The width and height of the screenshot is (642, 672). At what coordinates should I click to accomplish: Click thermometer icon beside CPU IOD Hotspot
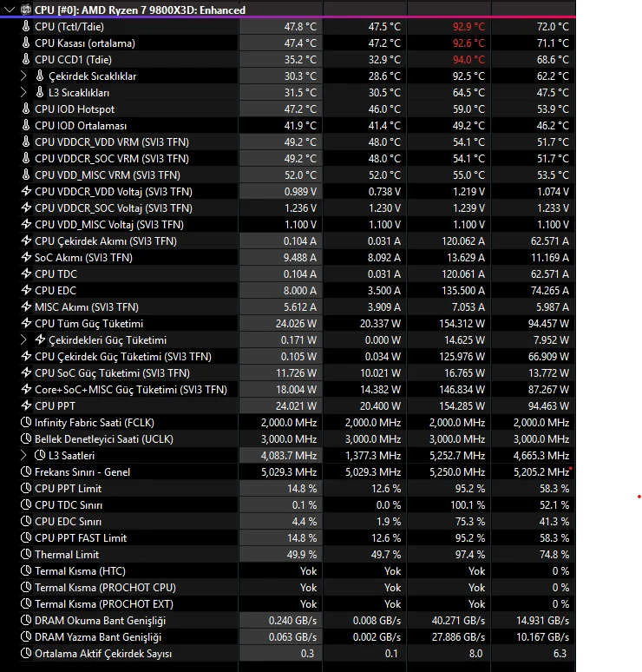pos(26,109)
